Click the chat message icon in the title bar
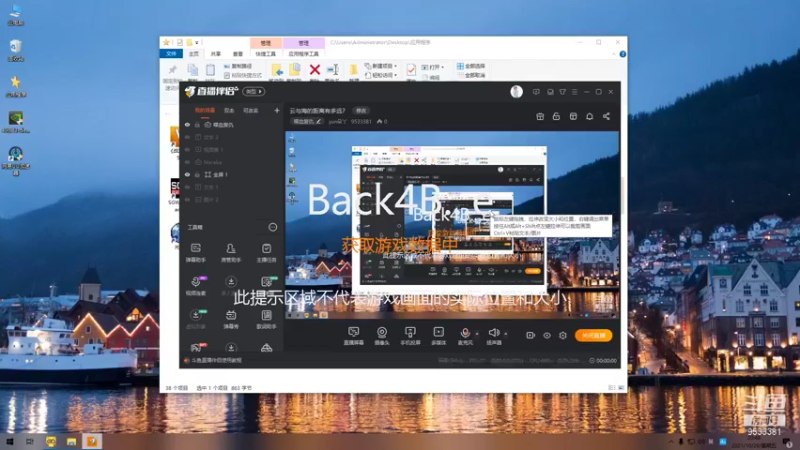The image size is (800, 450). (536, 92)
